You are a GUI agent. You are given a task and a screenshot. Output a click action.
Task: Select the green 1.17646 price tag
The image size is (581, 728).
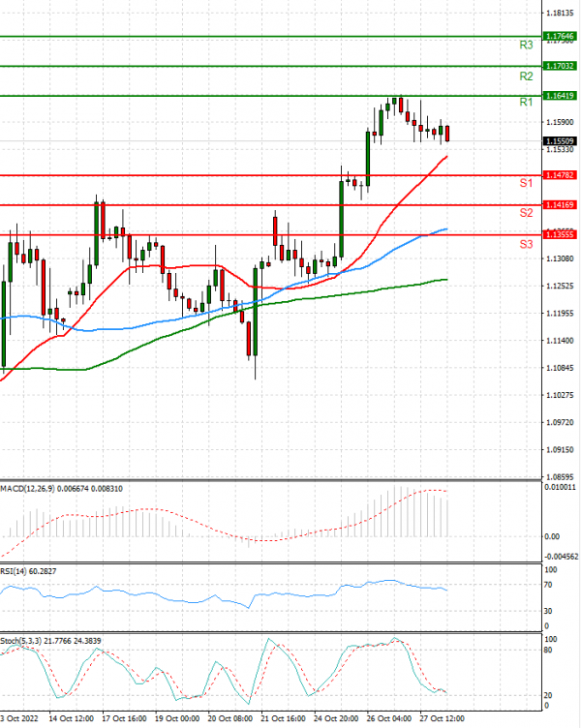coord(560,36)
